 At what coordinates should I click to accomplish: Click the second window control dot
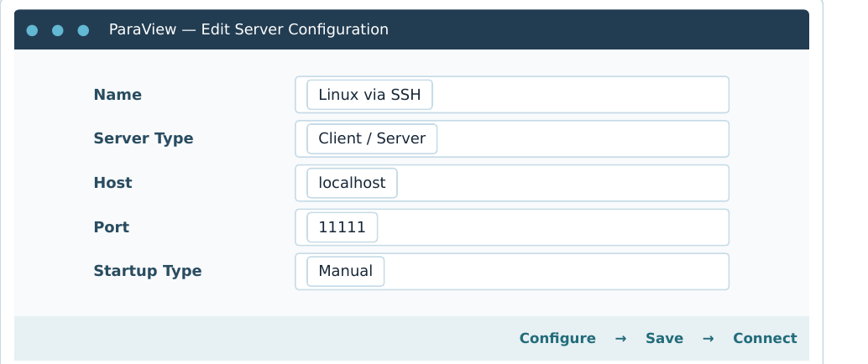pyautogui.click(x=58, y=30)
